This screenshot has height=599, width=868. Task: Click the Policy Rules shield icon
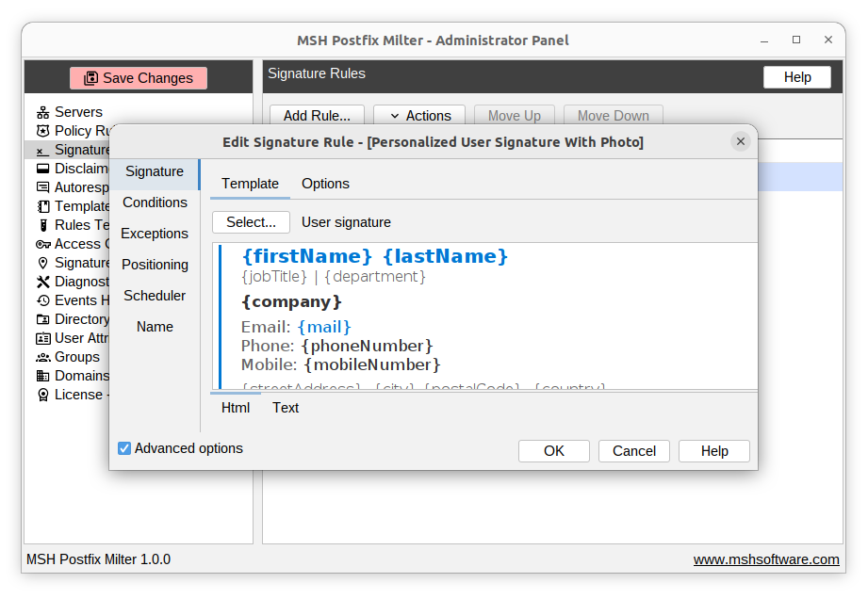coord(42,131)
